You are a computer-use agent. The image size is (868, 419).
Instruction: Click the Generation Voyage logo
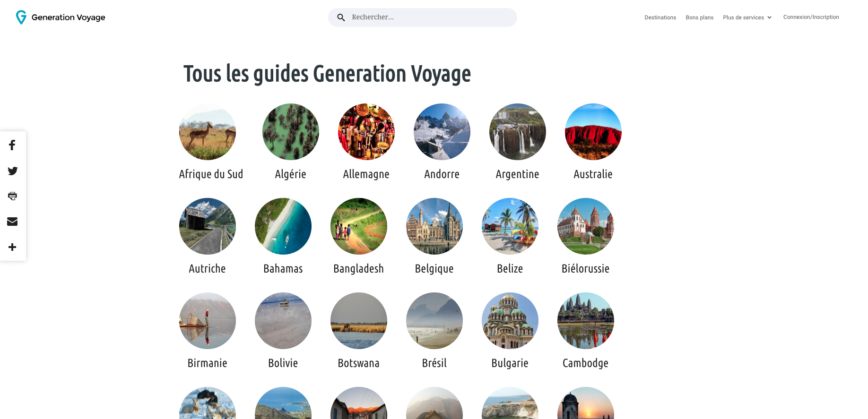pyautogui.click(x=61, y=17)
